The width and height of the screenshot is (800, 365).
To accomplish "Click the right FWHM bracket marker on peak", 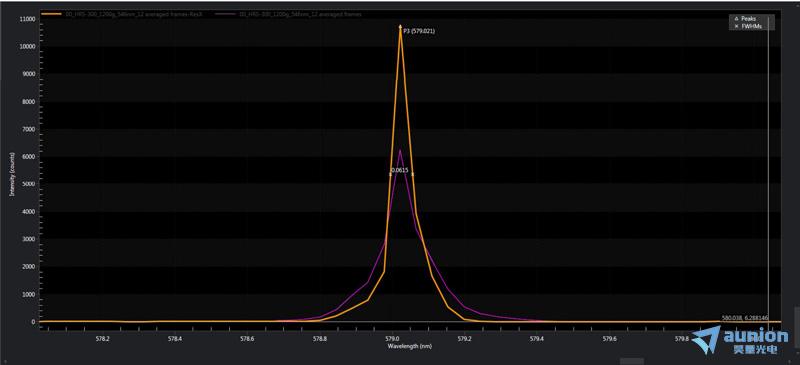I will click(x=412, y=174).
